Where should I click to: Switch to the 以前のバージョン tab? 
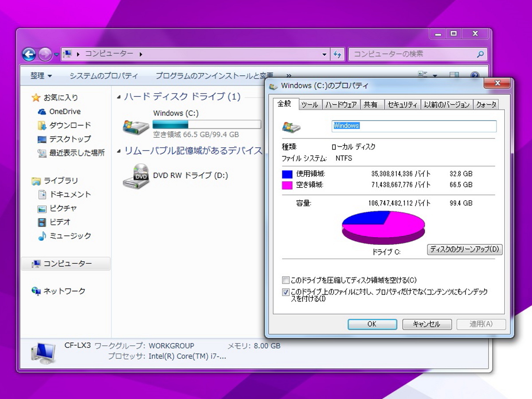446,105
